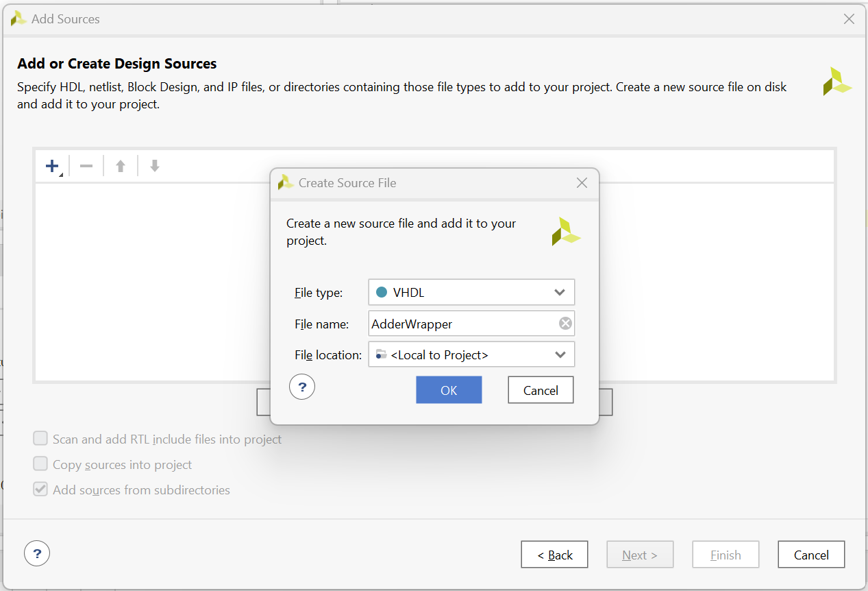868x591 pixels.
Task: Click the down arrow to move source down
Action: [x=154, y=165]
